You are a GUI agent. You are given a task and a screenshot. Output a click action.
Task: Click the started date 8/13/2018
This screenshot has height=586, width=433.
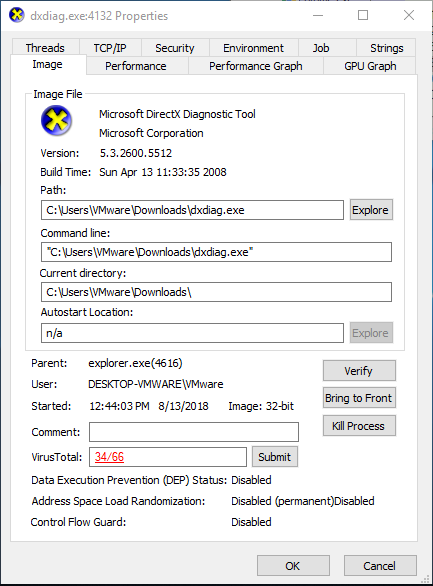coord(183,406)
